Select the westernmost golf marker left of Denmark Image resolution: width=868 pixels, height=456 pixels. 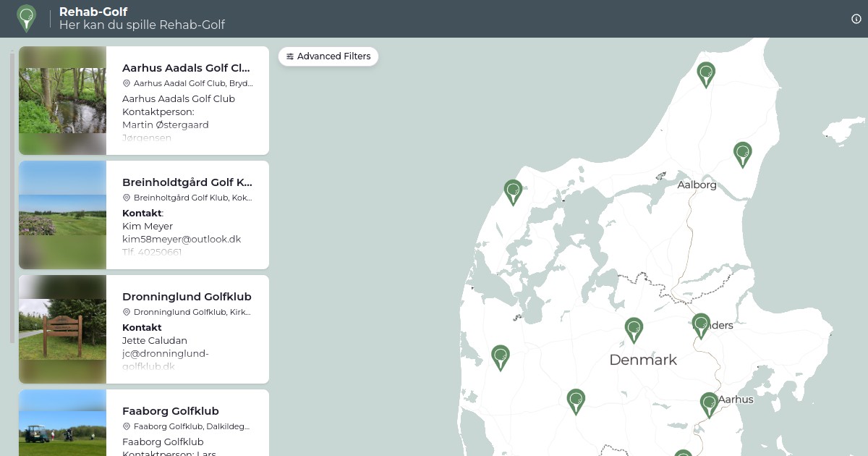tap(500, 358)
